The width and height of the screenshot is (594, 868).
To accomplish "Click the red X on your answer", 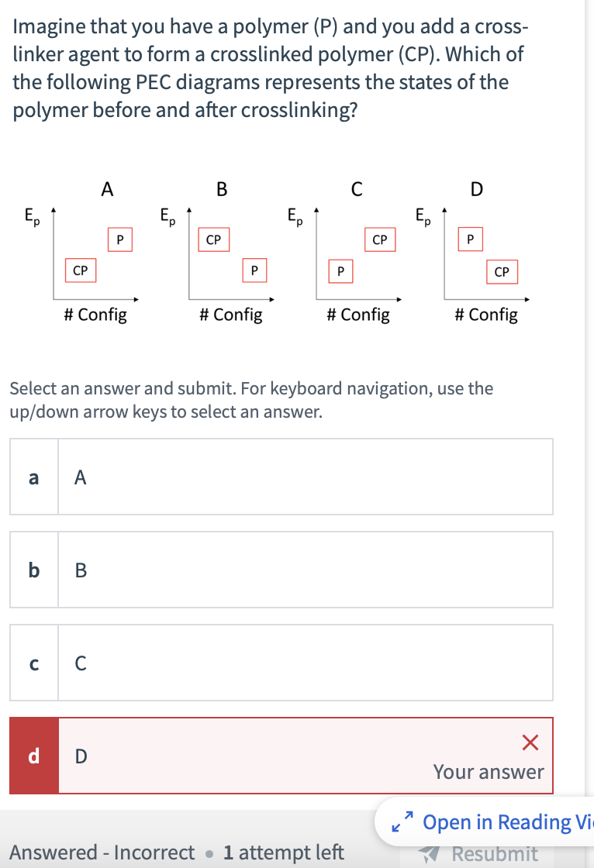I will tap(530, 742).
